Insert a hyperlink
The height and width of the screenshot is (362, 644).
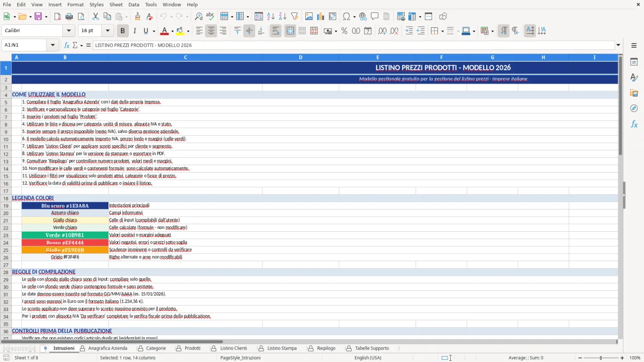[363, 17]
